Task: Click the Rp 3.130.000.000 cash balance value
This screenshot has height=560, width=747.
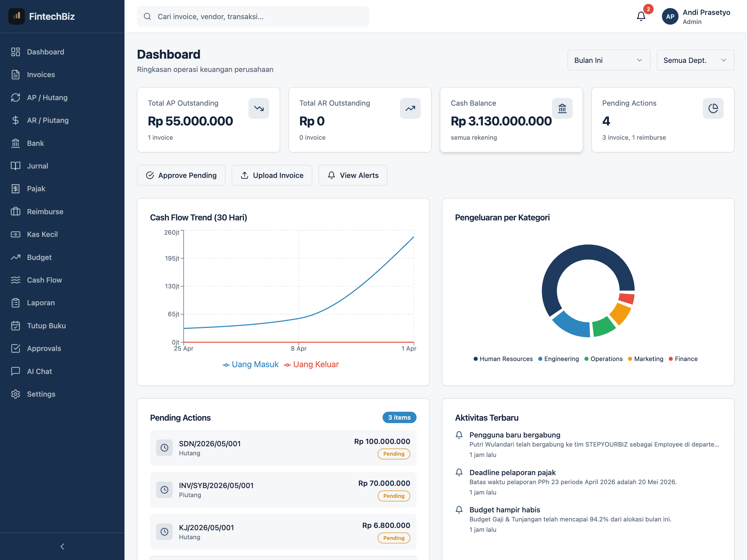Action: click(501, 121)
